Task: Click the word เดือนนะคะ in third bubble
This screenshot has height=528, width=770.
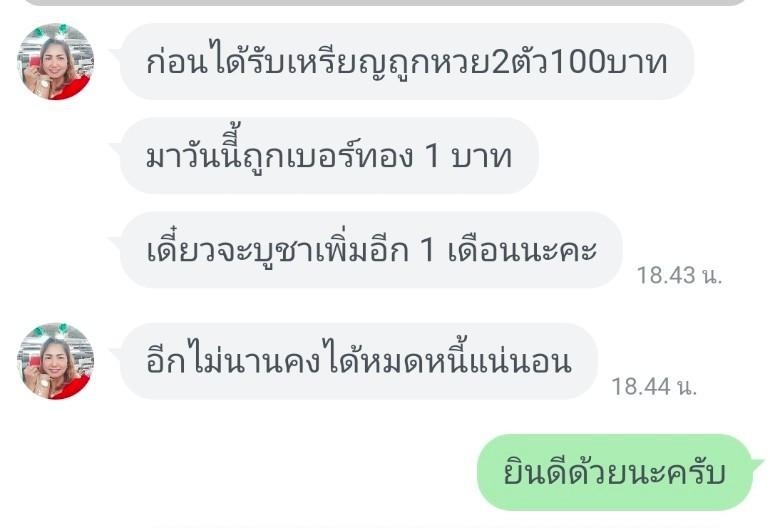Action: [522, 250]
